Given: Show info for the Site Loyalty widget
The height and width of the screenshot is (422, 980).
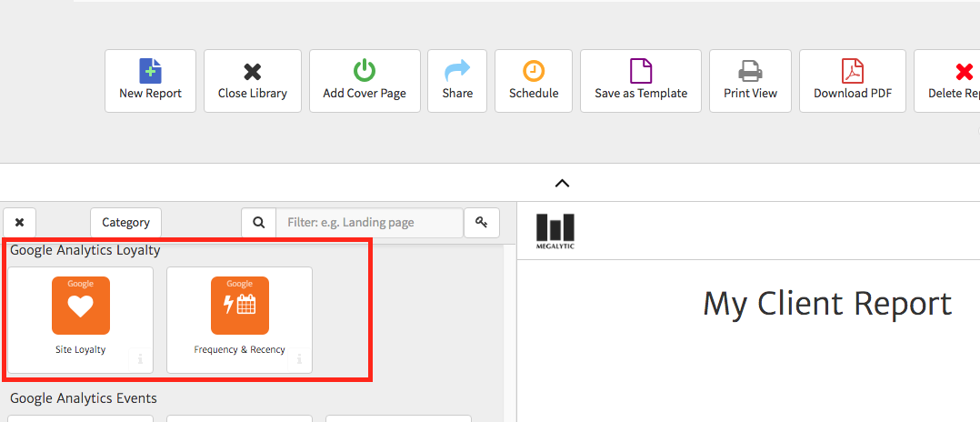Looking at the screenshot, I should pos(141,359).
